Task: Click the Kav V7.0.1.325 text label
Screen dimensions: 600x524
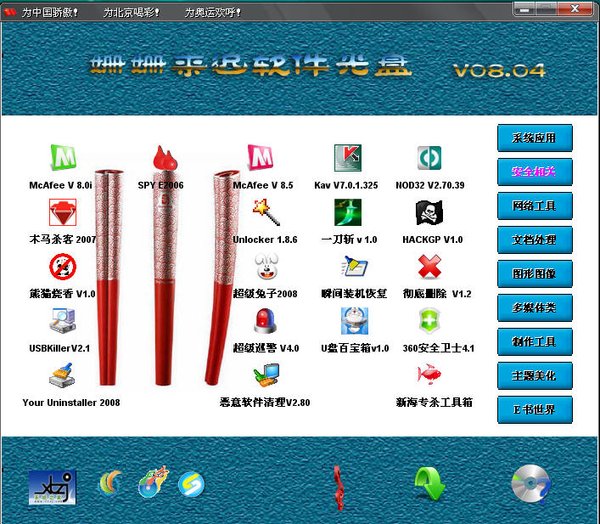Action: point(346,185)
